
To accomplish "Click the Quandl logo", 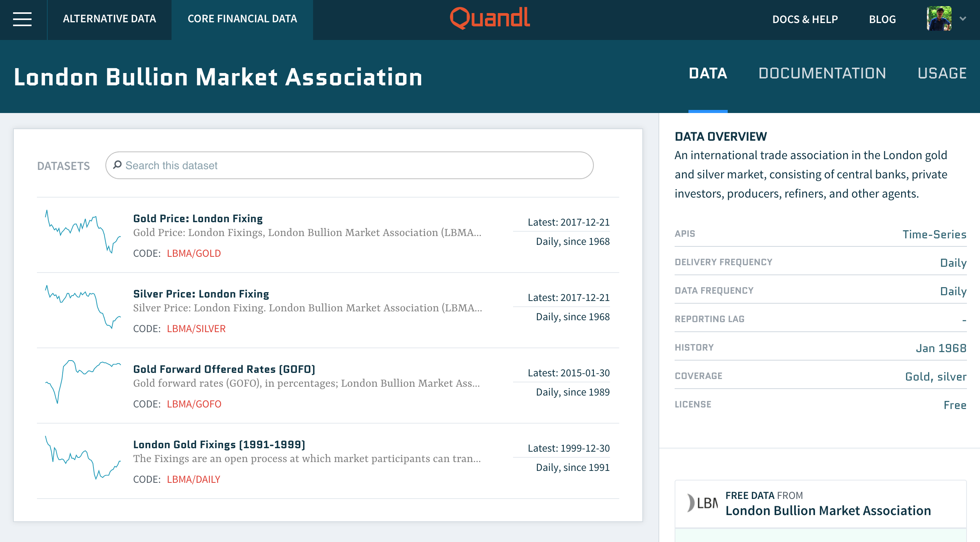I will [490, 18].
